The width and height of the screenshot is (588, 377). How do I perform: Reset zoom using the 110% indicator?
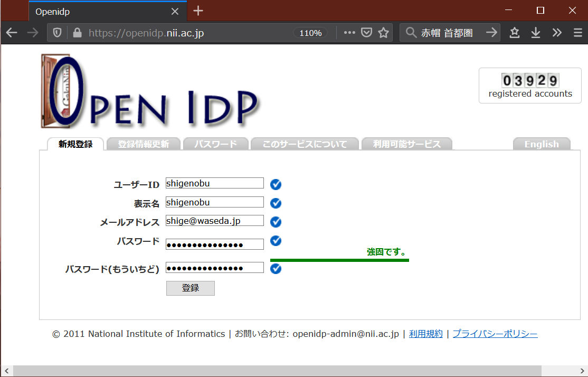(x=310, y=33)
